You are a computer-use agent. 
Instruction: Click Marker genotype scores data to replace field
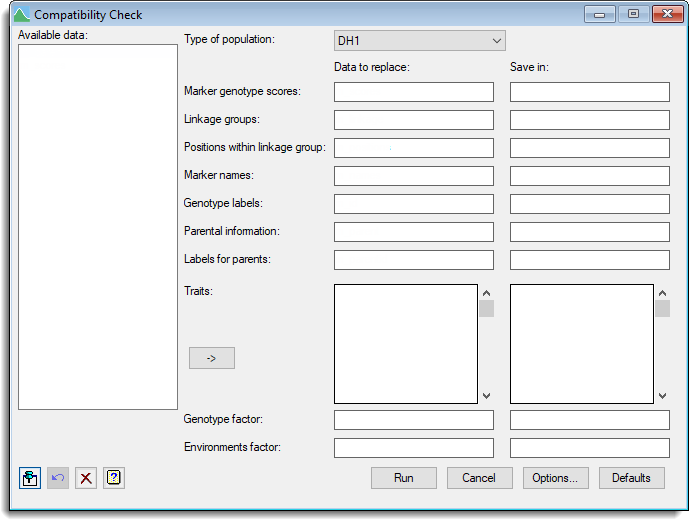(413, 92)
